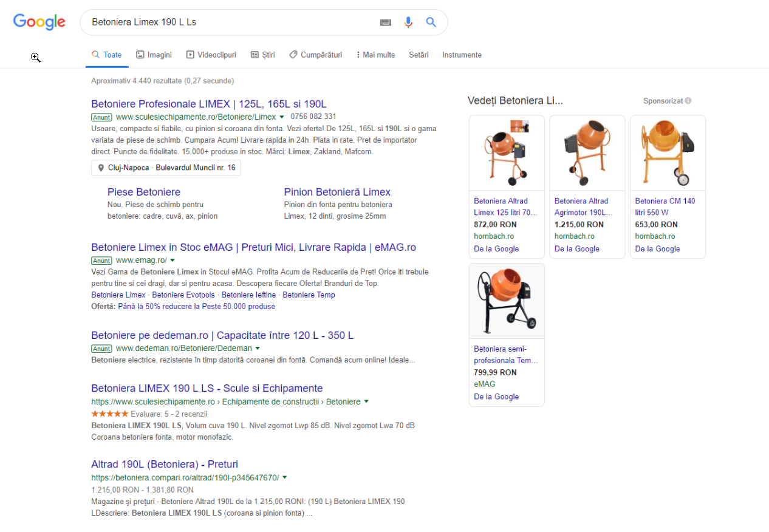The width and height of the screenshot is (769, 532).
Task: Click Betoniera semi-profesionala product image
Action: pos(507,301)
